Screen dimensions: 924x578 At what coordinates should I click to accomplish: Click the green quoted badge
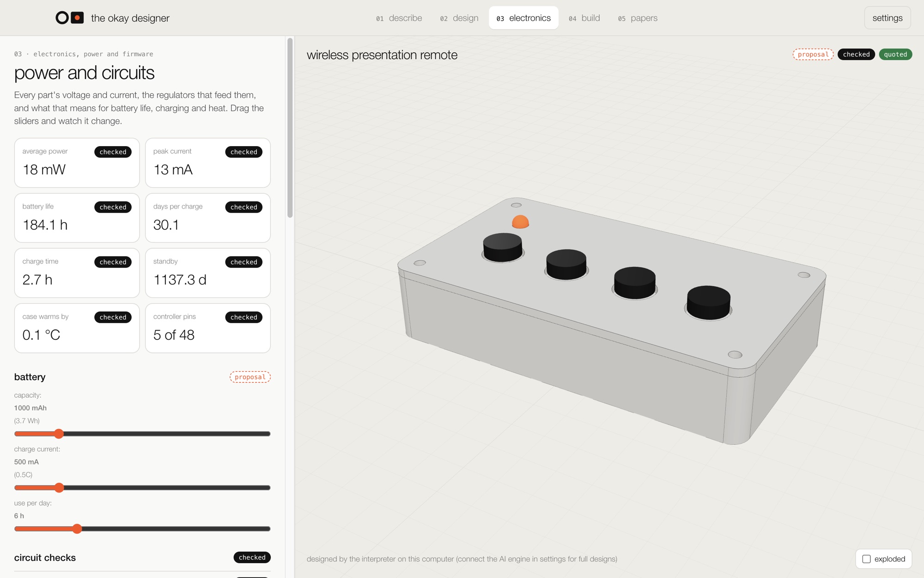click(895, 54)
